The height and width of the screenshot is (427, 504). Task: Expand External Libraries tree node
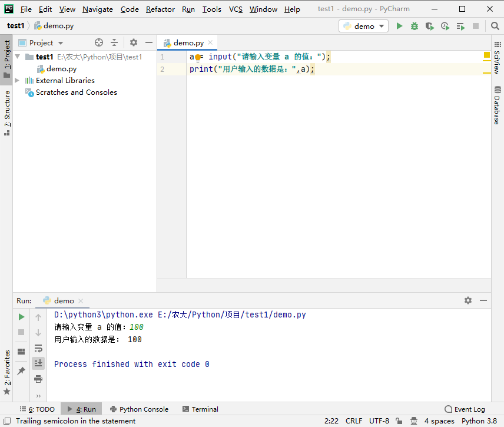point(17,81)
